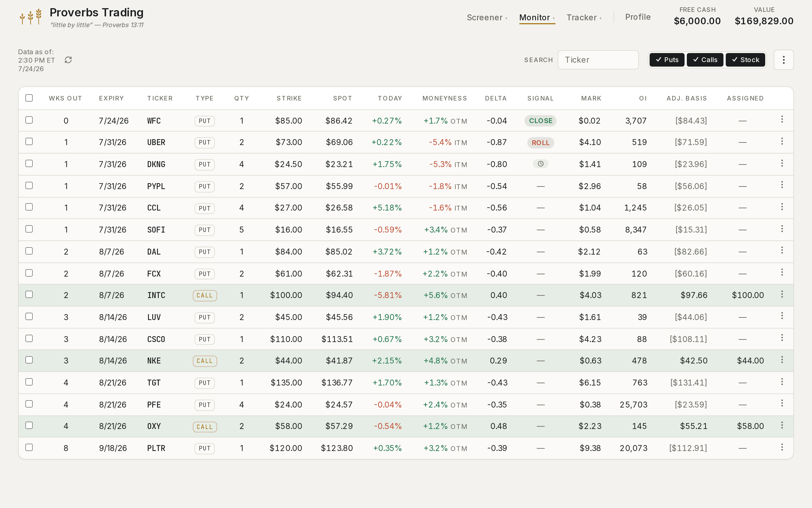The image size is (812, 508).
Task: Click the free cash amount $6,000.00
Action: 697,21
